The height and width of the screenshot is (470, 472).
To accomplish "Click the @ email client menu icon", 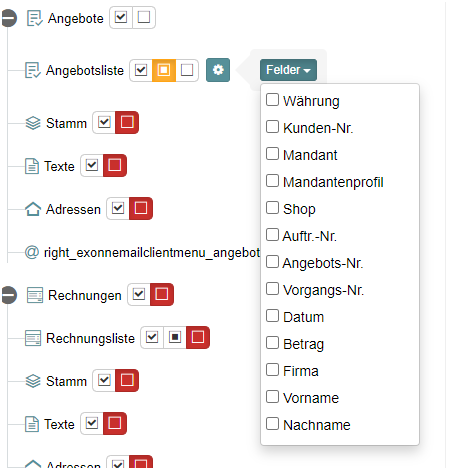I will 32,252.
